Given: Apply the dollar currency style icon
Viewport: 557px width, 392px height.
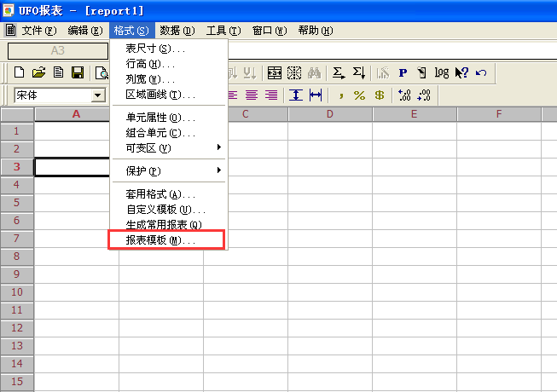Looking at the screenshot, I should pyautogui.click(x=380, y=95).
